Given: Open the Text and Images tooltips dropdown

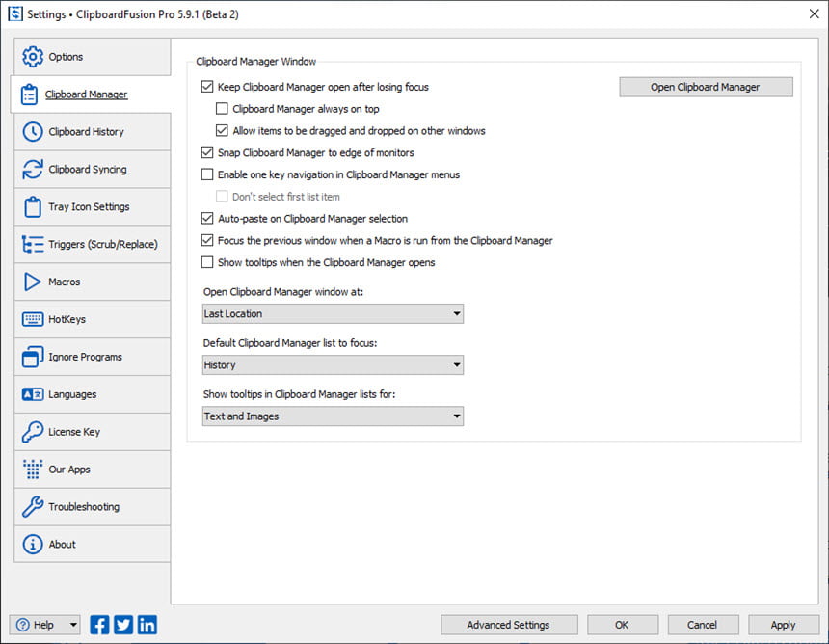Looking at the screenshot, I should pos(334,416).
